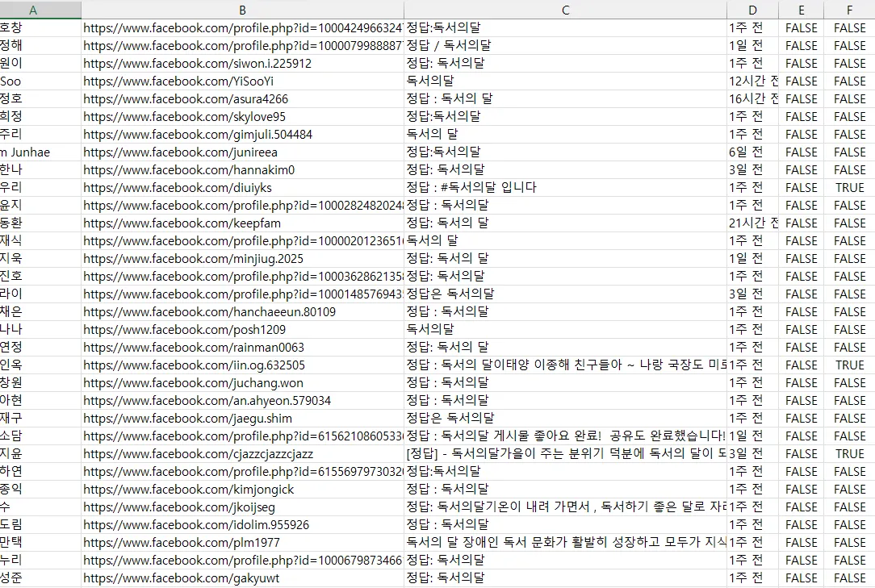Screen dimensions: 875x588
Task: Select the column B header
Action: point(242,10)
